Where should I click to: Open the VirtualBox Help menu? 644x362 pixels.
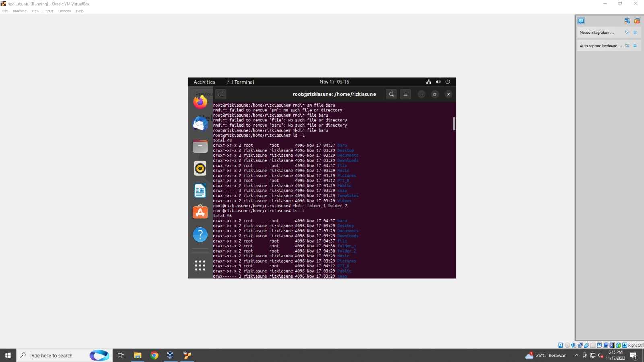(x=80, y=11)
